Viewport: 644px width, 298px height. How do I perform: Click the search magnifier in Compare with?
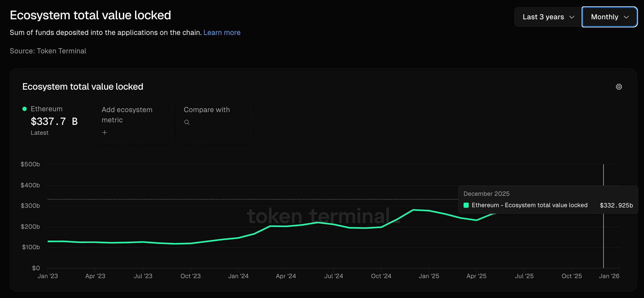click(x=187, y=122)
